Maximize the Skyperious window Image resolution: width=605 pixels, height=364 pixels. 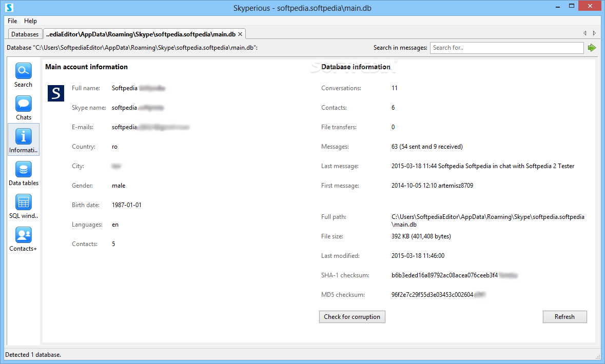(x=572, y=6)
